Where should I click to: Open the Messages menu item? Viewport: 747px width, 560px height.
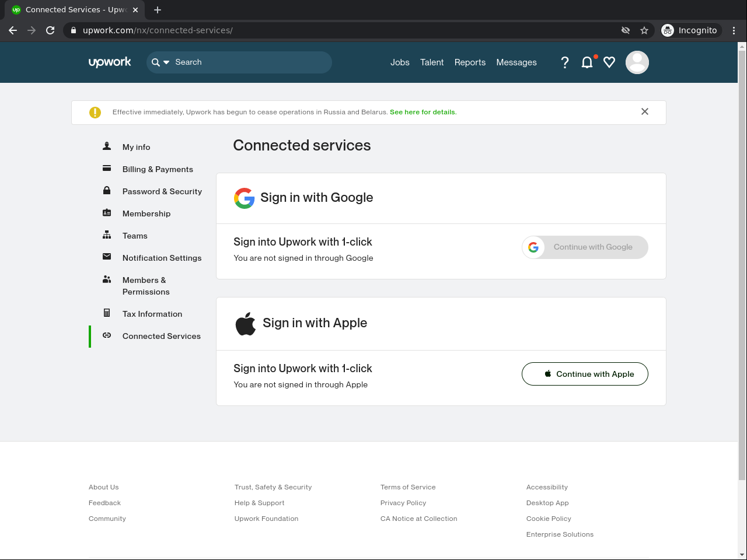(x=516, y=62)
